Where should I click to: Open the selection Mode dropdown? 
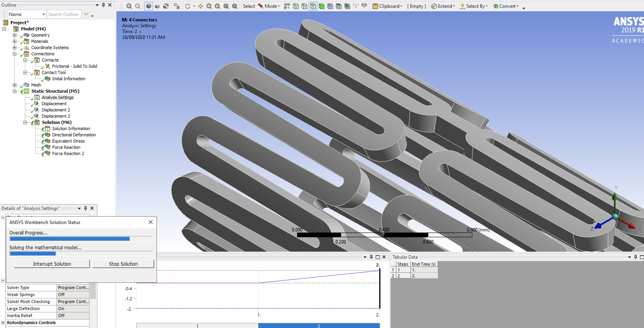pyautogui.click(x=269, y=6)
